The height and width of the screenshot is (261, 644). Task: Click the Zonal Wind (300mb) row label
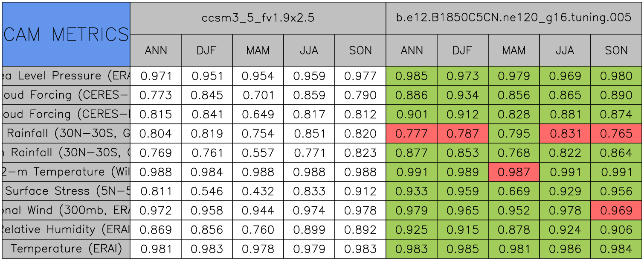tap(66, 210)
